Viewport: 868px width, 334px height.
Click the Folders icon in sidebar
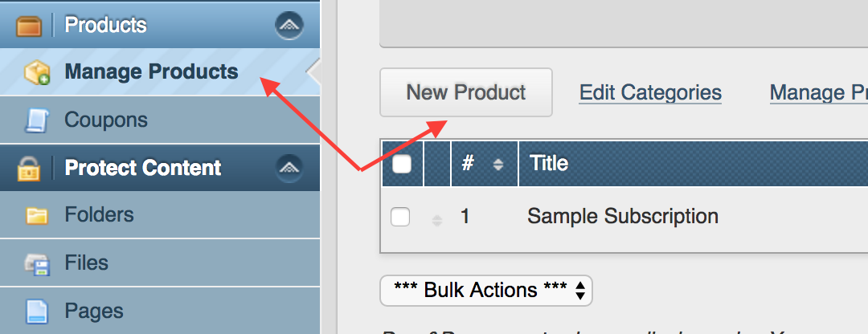pos(37,215)
